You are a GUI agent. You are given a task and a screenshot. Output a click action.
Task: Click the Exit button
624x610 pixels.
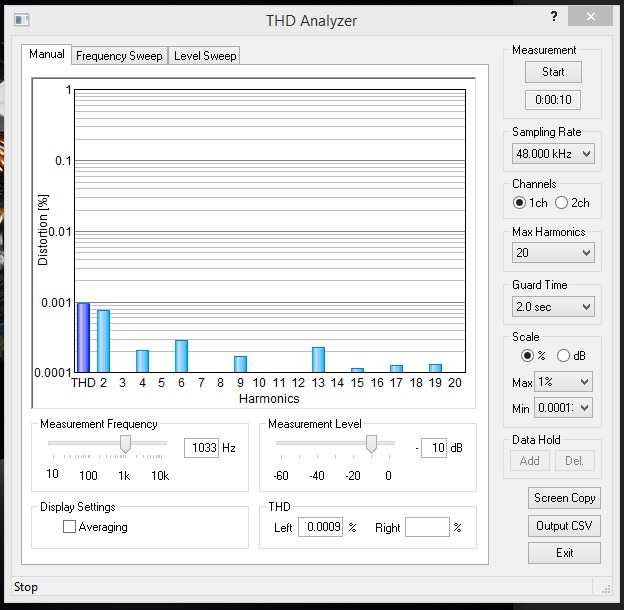pos(564,553)
